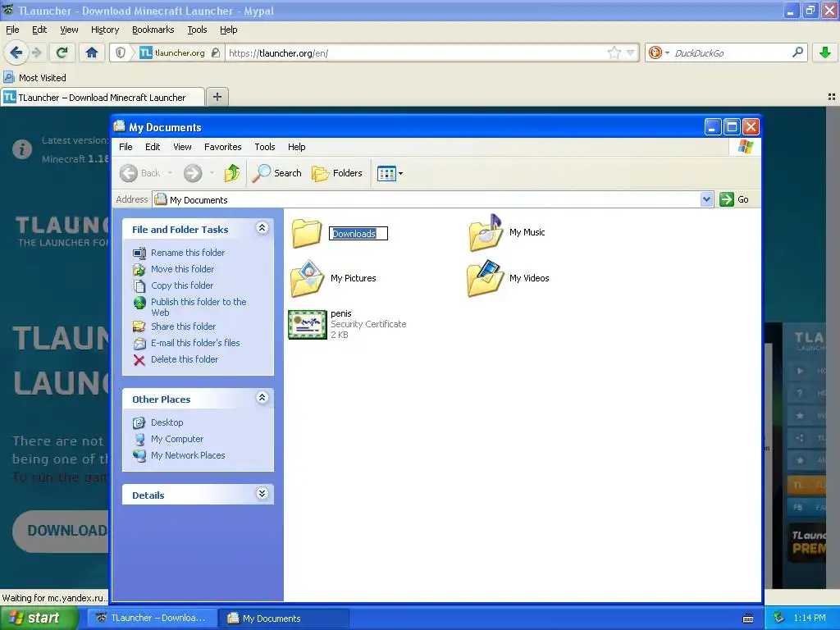
Task: Click the Downloads rename text box
Action: [x=358, y=234]
